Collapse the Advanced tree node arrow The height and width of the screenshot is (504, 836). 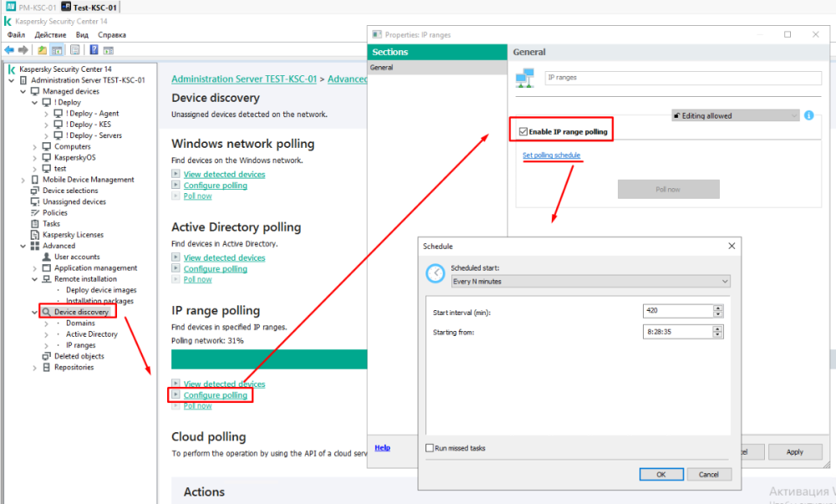coord(23,246)
